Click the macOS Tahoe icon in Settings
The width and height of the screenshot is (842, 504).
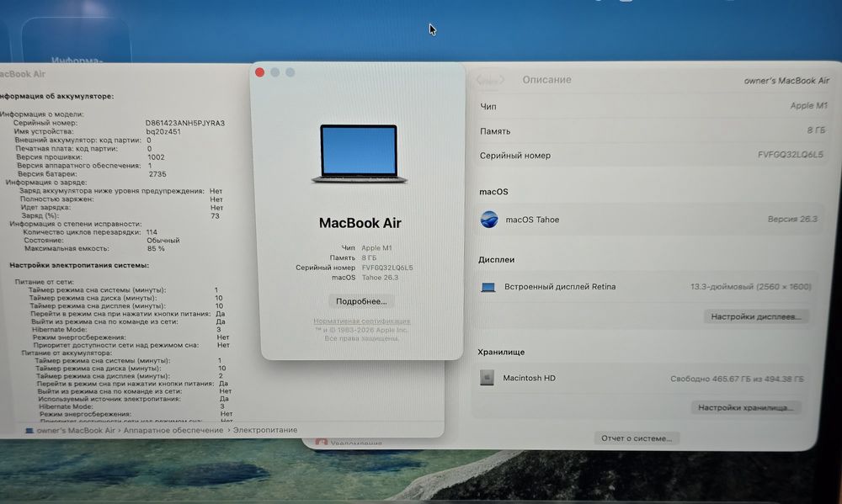click(488, 220)
